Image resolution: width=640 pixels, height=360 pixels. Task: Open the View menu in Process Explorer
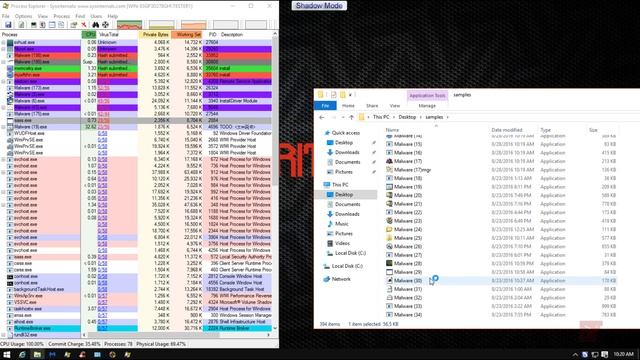[42, 16]
